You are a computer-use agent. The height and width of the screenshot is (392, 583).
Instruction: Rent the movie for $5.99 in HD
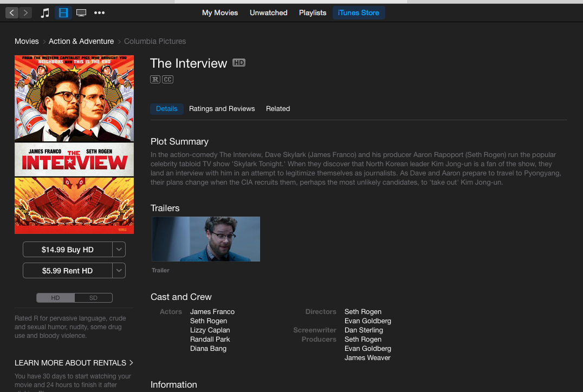point(67,271)
